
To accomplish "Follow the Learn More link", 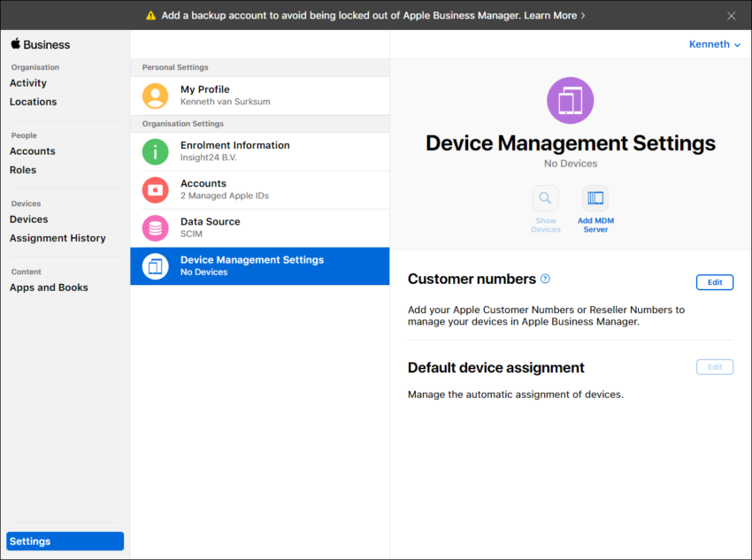I will click(x=555, y=15).
